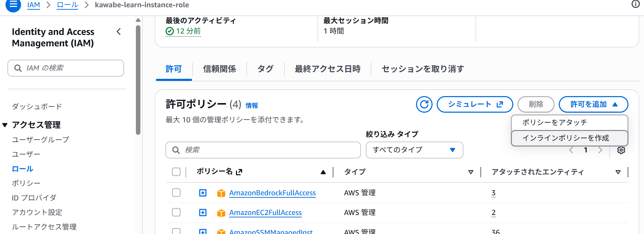Select インラインポリシーを作成 menu option
This screenshot has height=234, width=644.
click(x=569, y=138)
